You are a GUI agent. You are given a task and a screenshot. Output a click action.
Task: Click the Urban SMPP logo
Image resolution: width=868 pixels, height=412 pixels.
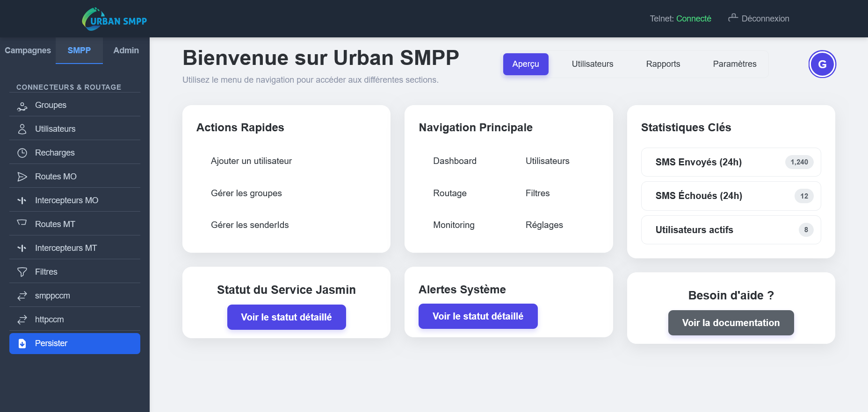click(x=115, y=20)
